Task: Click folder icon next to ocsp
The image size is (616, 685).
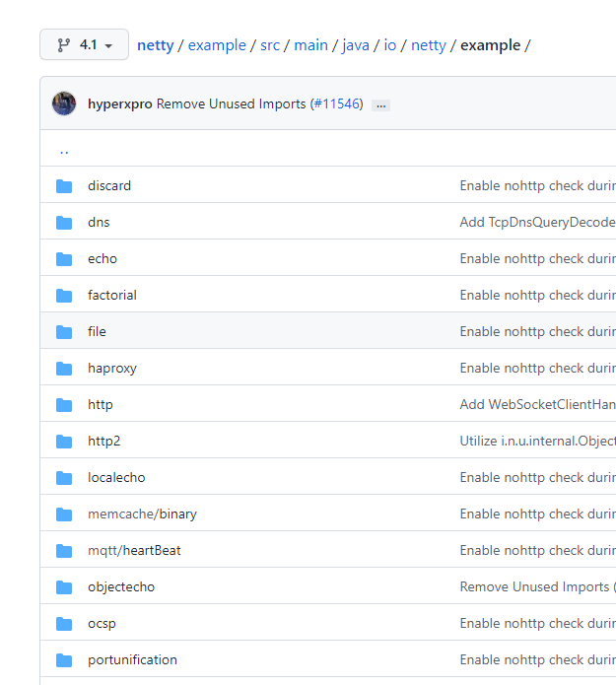Action: click(64, 624)
